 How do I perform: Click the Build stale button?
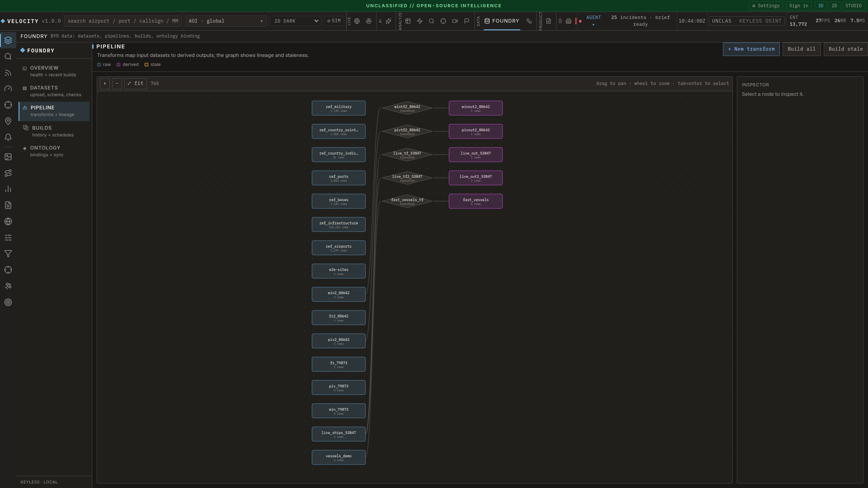(845, 49)
